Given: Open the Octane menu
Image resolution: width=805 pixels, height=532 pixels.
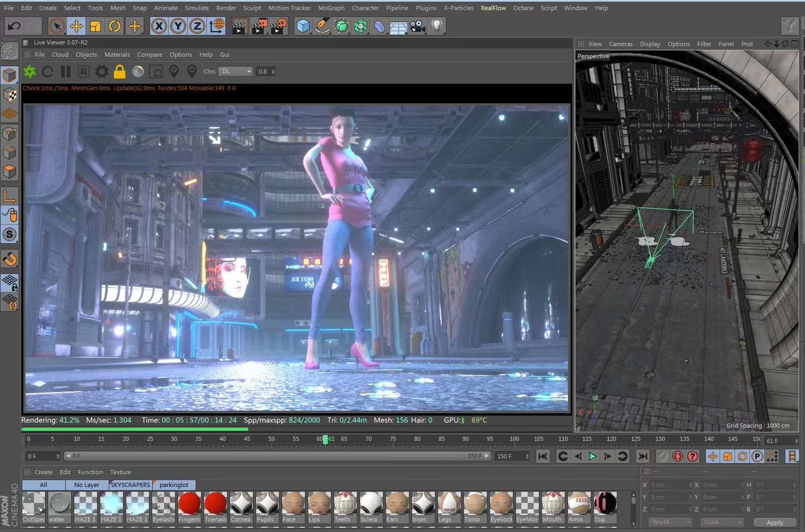Looking at the screenshot, I should [523, 8].
